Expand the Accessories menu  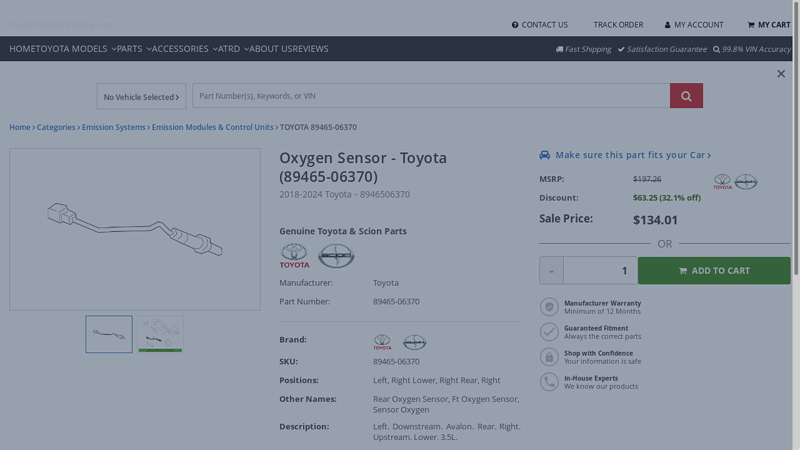pos(185,49)
